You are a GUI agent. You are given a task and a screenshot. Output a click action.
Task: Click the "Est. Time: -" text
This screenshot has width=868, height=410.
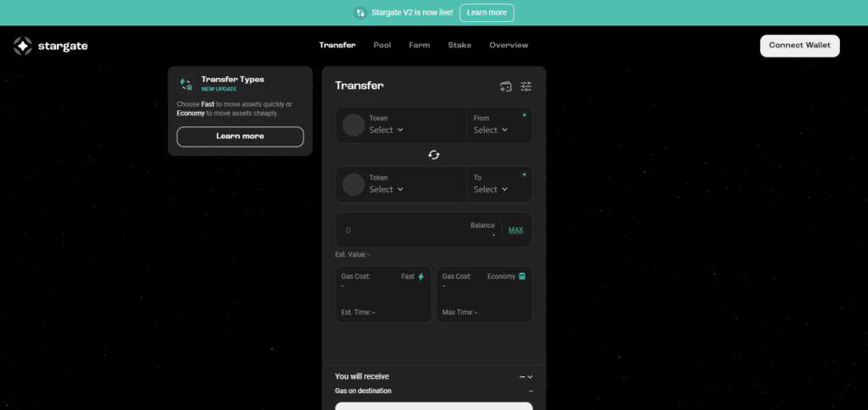coord(359,313)
